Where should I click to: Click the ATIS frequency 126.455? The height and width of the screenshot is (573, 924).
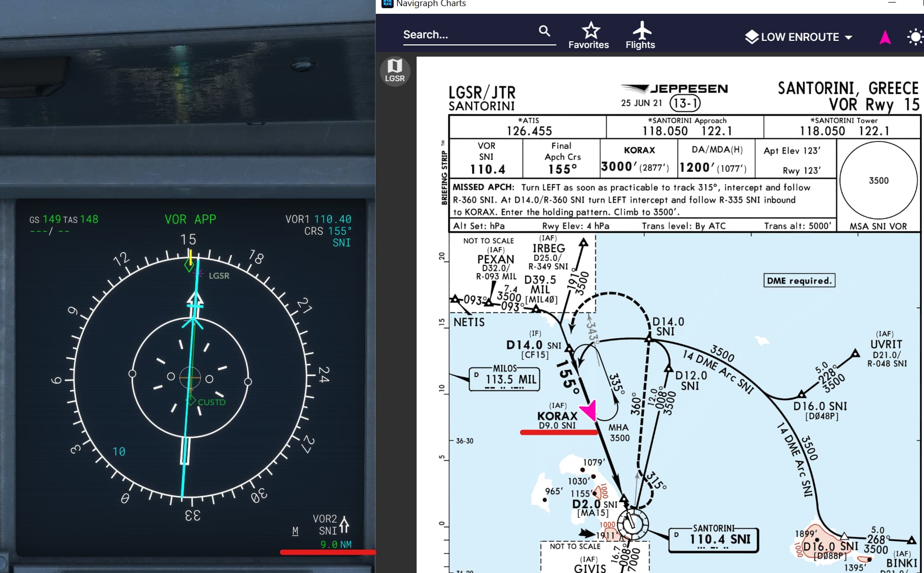(529, 131)
